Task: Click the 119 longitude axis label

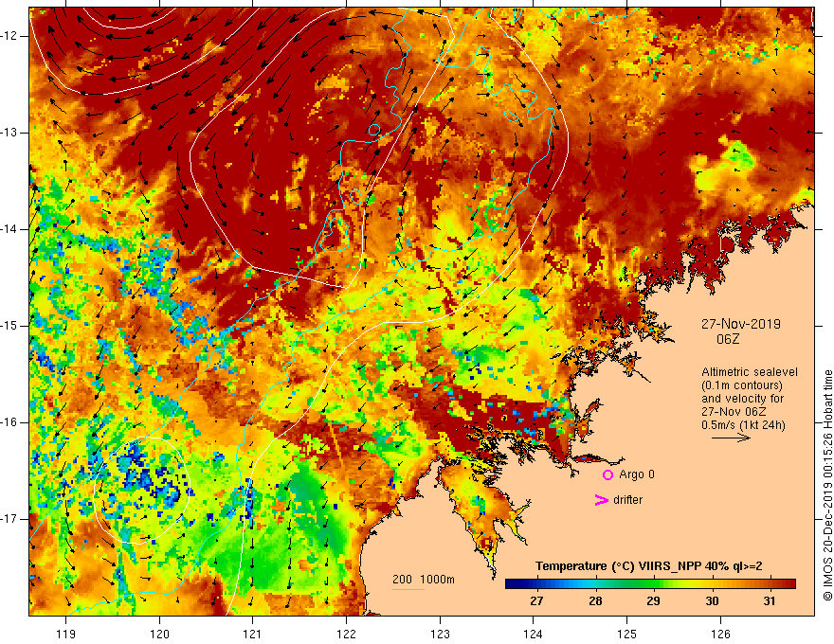Action: pyautogui.click(x=65, y=634)
